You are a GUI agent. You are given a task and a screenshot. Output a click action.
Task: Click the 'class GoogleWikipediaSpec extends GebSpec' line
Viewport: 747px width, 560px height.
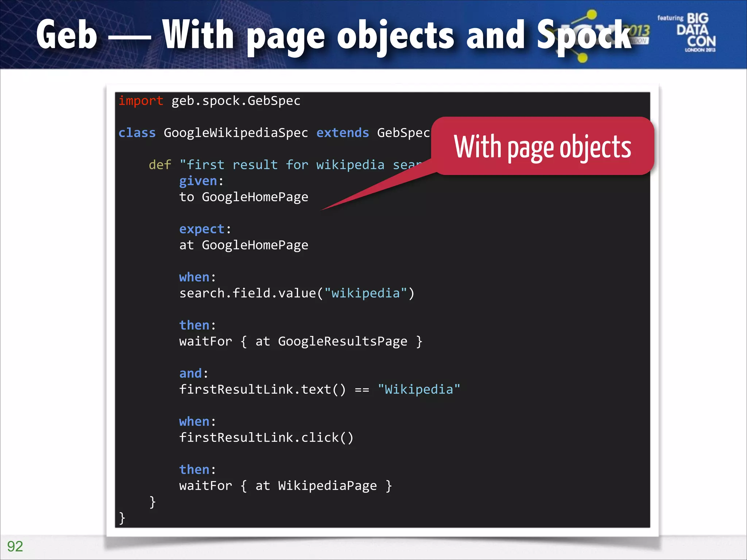pyautogui.click(x=274, y=133)
